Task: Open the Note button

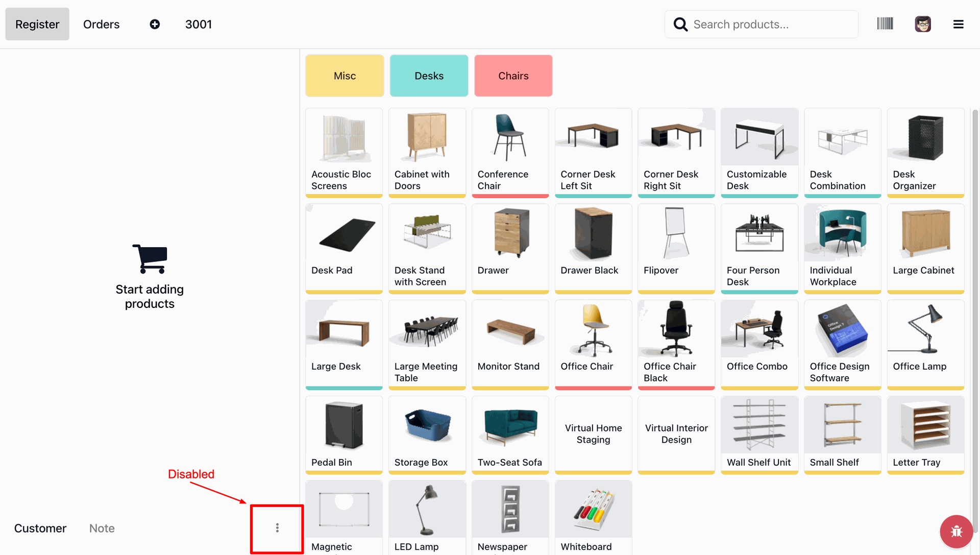Action: coord(102,528)
